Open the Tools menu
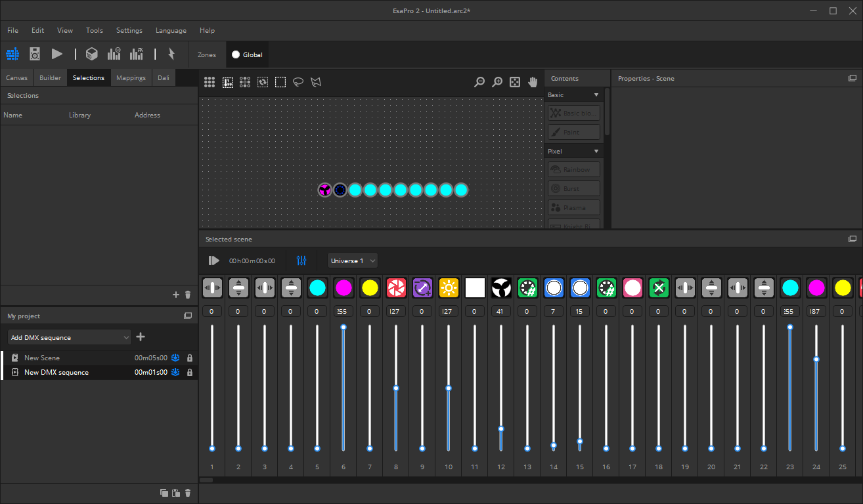The image size is (863, 504). click(x=94, y=30)
